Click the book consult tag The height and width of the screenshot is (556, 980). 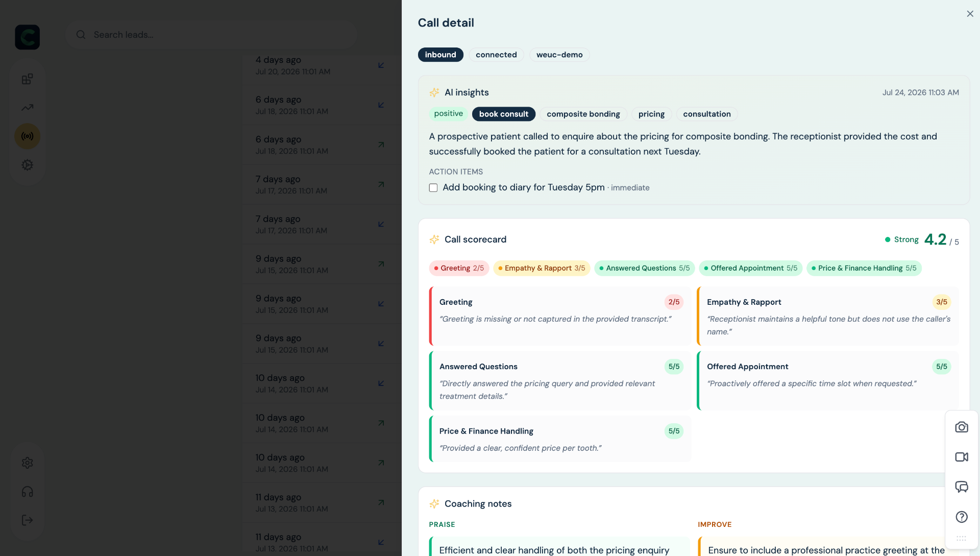pos(504,114)
